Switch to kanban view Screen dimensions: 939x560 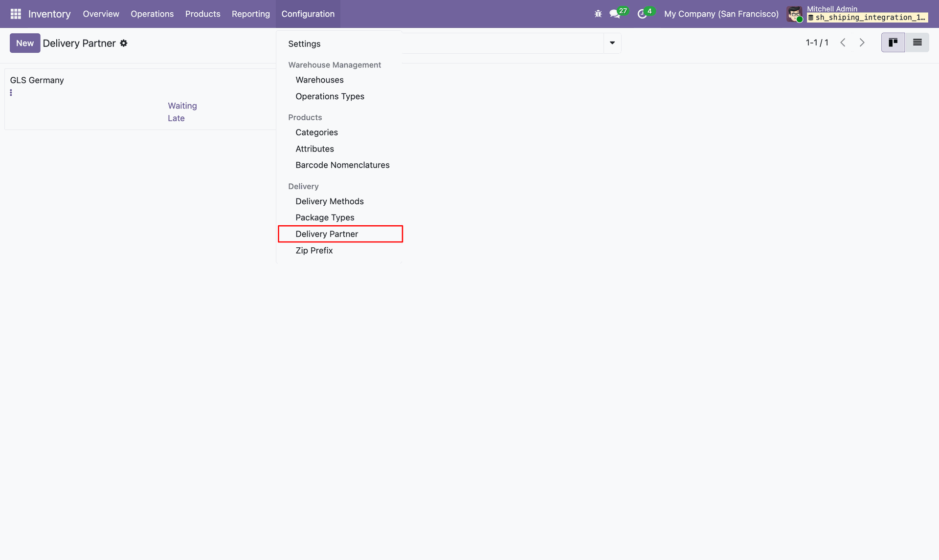coord(893,43)
